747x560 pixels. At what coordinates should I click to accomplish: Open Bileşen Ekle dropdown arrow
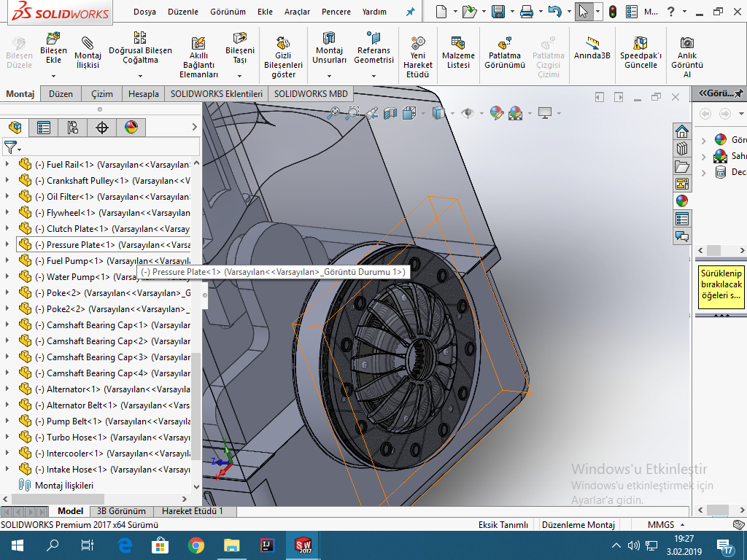point(53,76)
